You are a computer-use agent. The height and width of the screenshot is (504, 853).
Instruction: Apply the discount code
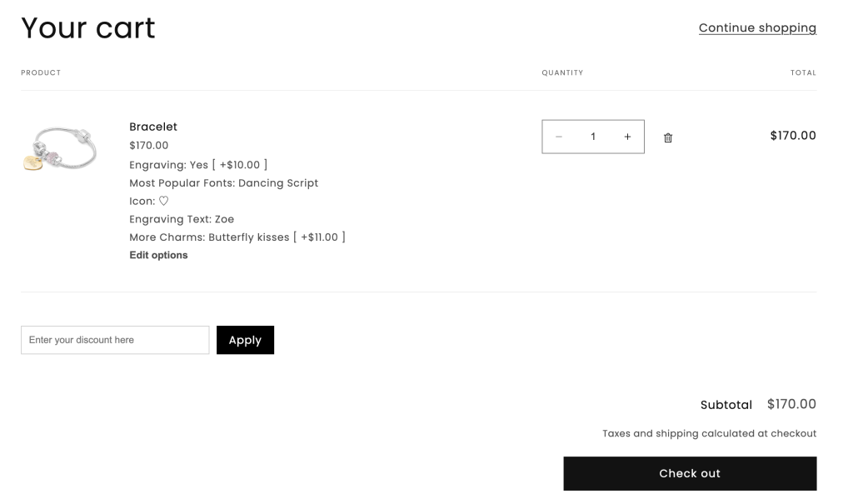pyautogui.click(x=246, y=340)
